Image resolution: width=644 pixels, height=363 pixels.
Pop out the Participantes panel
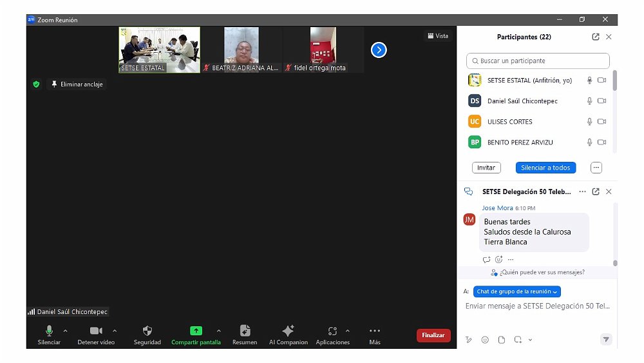coord(596,37)
